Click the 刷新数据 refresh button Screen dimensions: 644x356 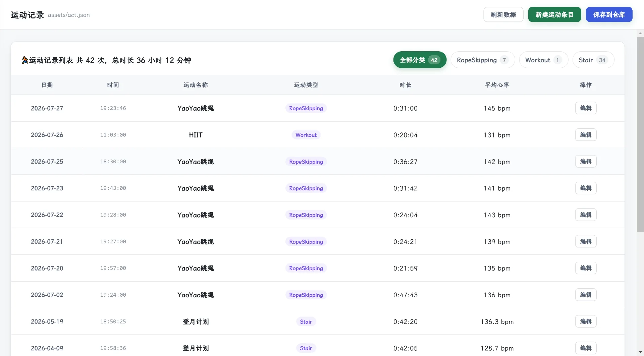pos(503,15)
